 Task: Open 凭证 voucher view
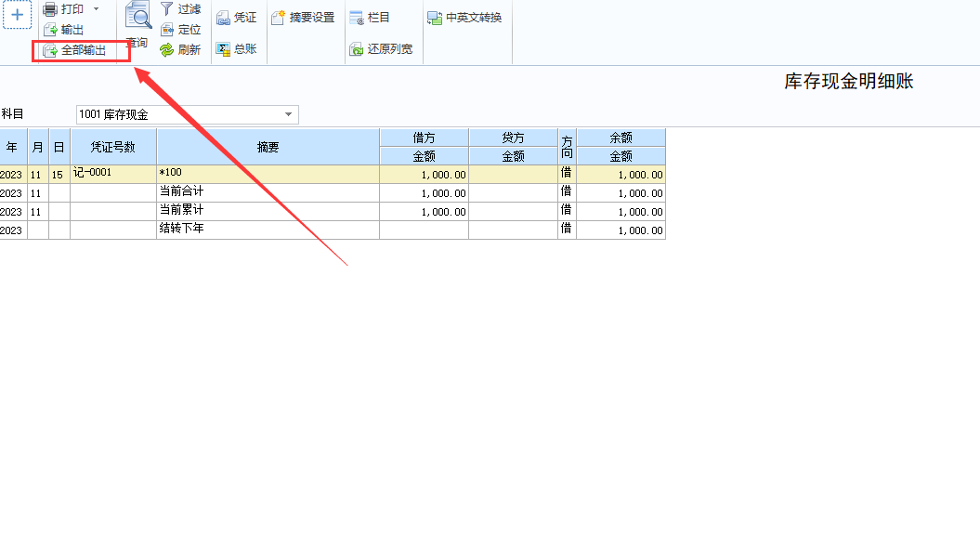pyautogui.click(x=236, y=18)
